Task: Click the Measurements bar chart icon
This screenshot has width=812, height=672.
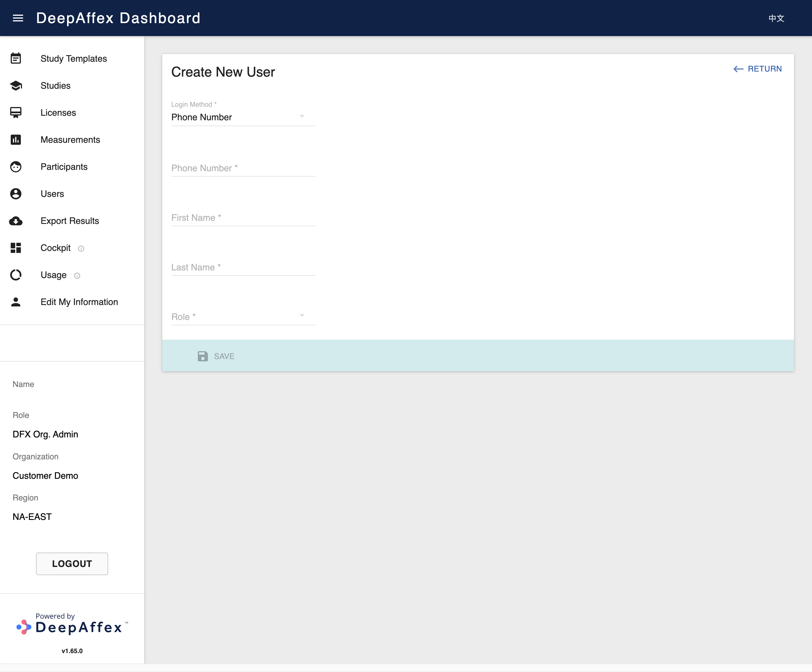Action: click(16, 139)
